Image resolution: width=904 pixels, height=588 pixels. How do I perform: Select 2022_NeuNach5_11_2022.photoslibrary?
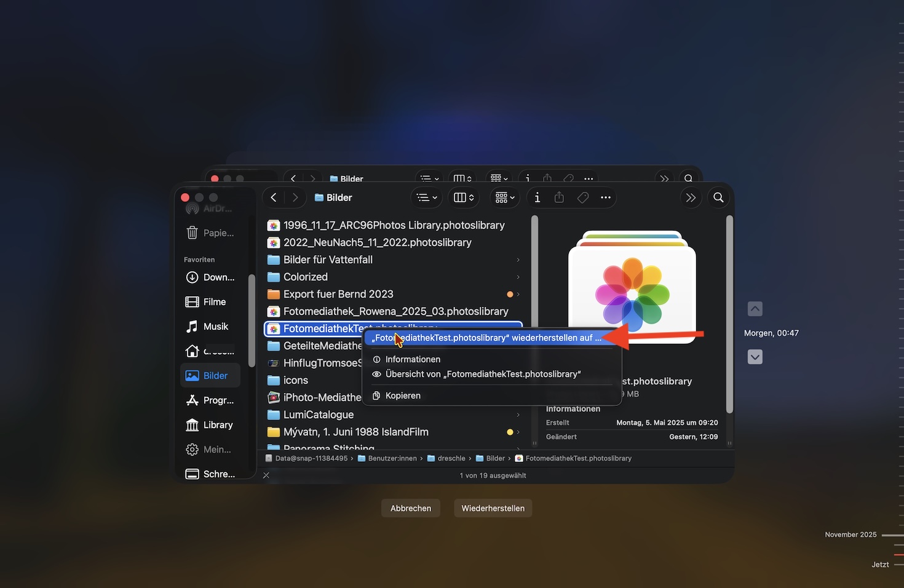(394, 242)
